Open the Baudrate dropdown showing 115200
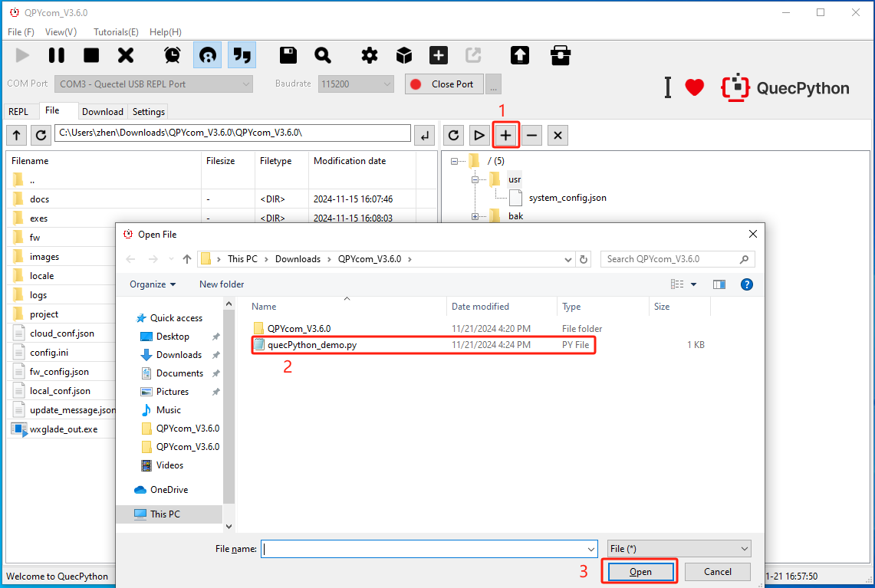875x588 pixels. (356, 84)
